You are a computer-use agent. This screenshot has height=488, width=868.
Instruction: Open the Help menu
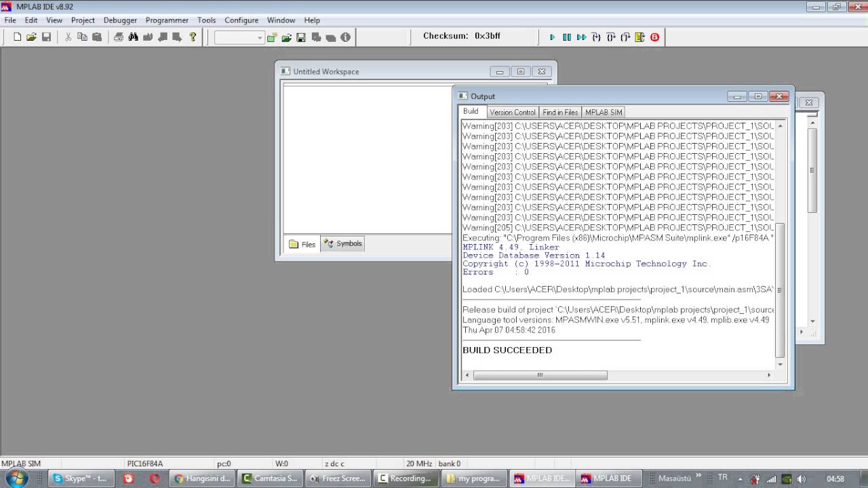tap(312, 20)
